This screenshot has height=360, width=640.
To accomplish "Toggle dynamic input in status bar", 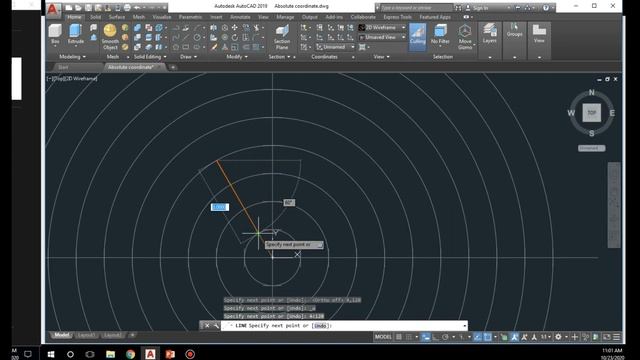I will (426, 337).
